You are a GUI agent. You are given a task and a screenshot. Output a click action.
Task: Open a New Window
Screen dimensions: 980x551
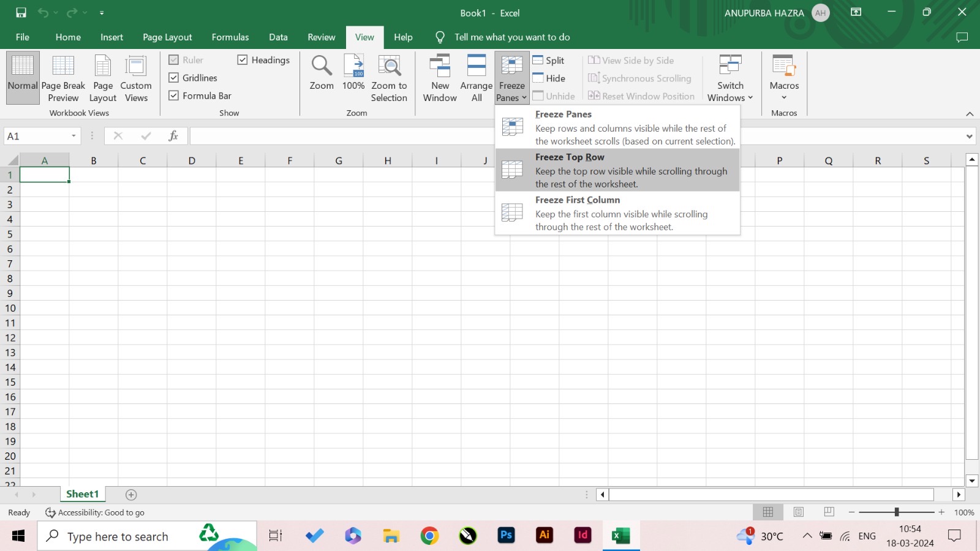(439, 77)
